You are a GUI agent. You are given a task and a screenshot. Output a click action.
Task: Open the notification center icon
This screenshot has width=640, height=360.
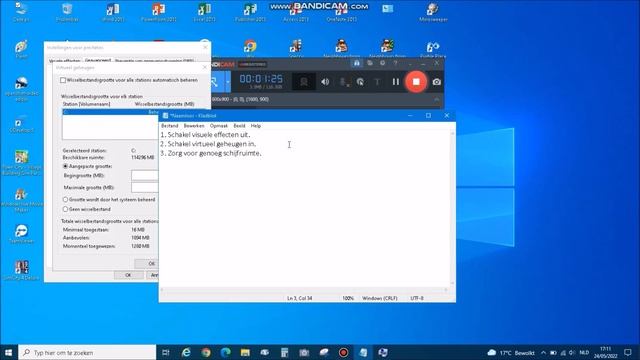point(628,352)
